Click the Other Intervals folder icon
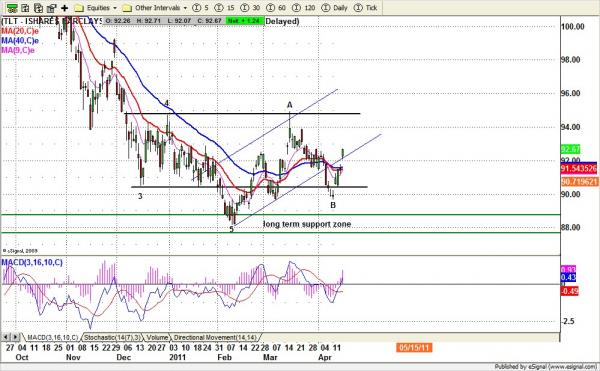This screenshot has width=600, height=371. pyautogui.click(x=127, y=8)
